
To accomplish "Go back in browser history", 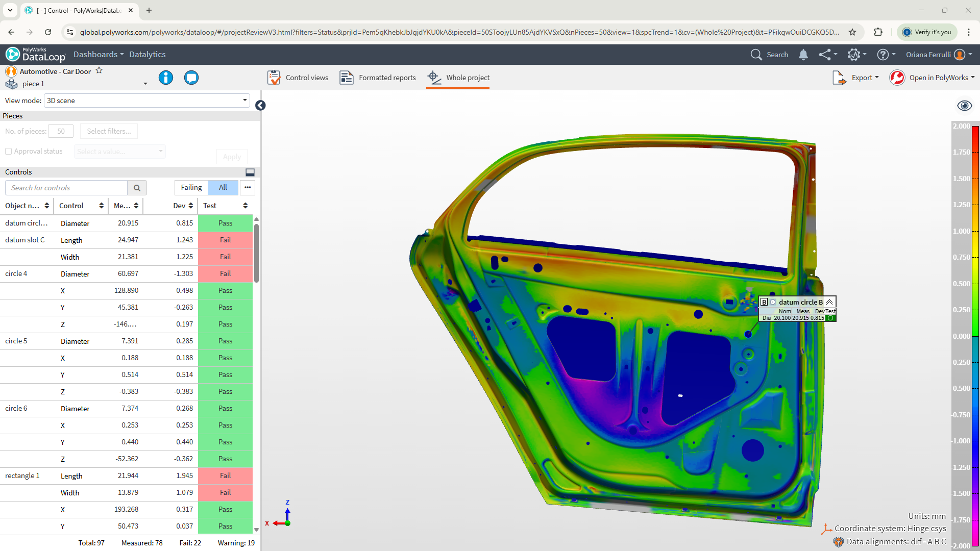I will point(11,32).
